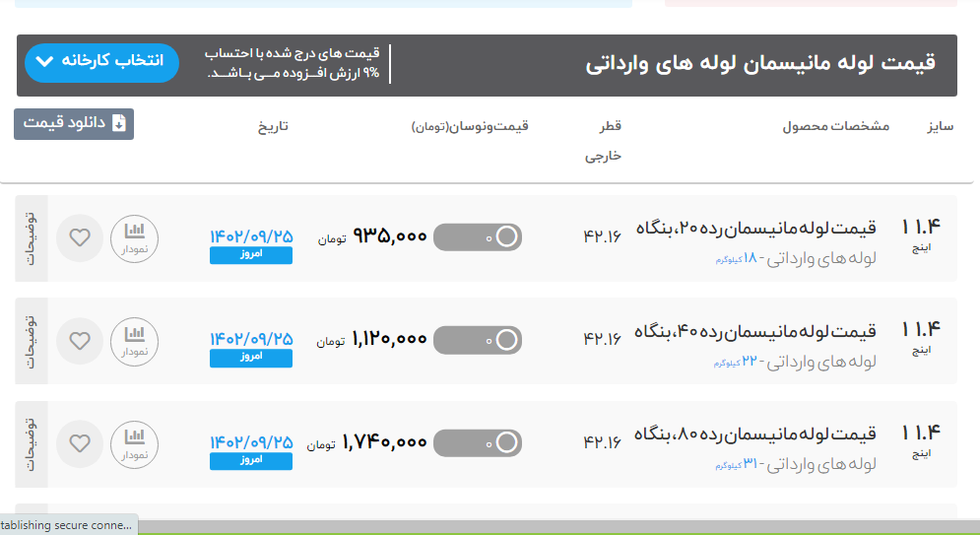Image resolution: width=980 pixels, height=535 pixels.
Task: Click date 1402/09/25 in رده ۴۰ row
Action: [x=251, y=337]
